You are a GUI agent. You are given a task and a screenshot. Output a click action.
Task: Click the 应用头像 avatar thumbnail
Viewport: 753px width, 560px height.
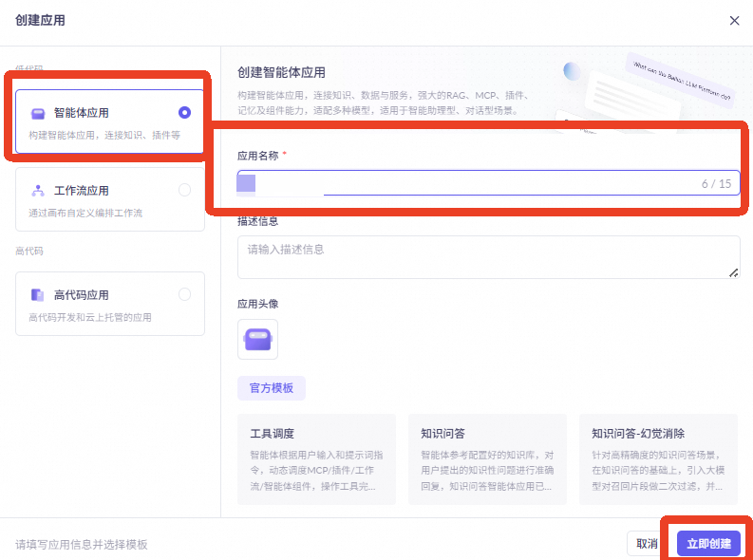click(258, 339)
